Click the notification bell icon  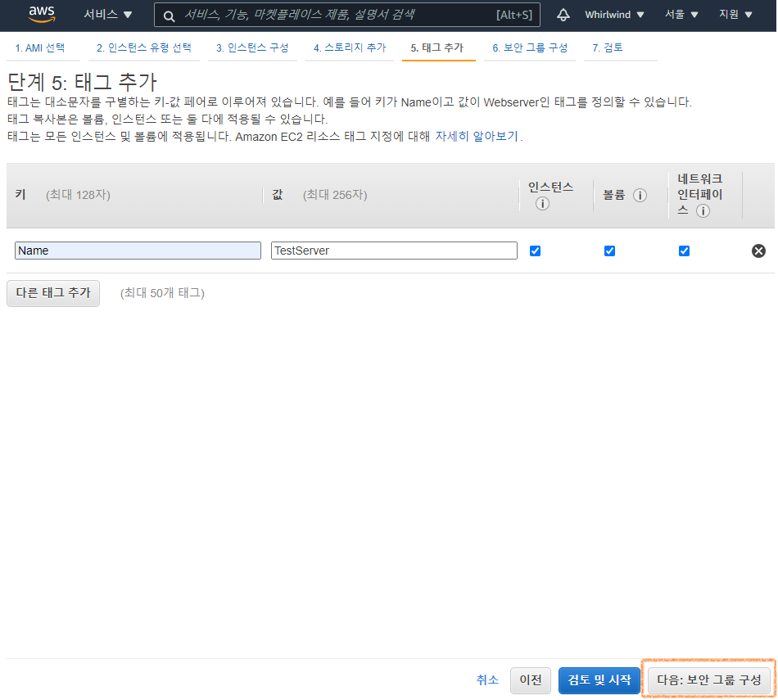[563, 15]
